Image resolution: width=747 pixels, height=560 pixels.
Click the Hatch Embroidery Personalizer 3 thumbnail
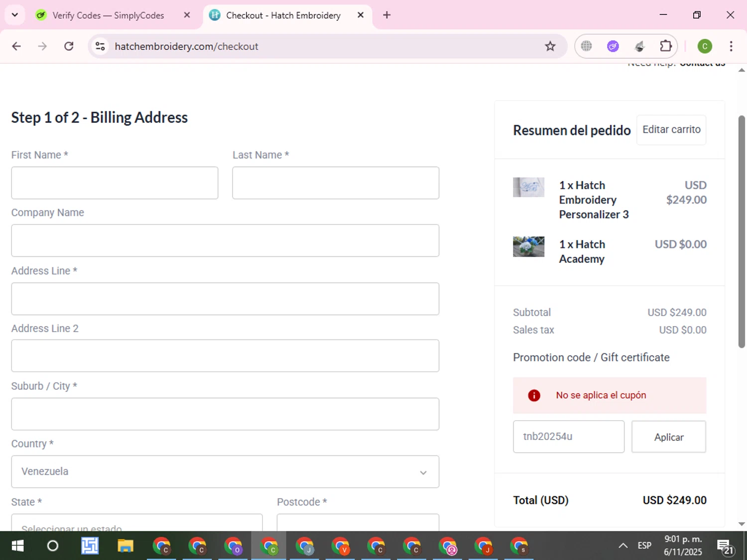[x=528, y=187]
